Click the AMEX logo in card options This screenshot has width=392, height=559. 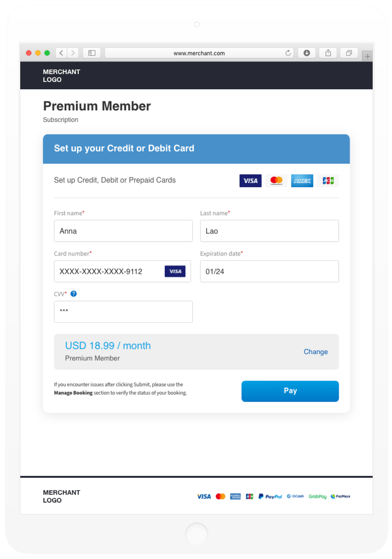coord(302,181)
